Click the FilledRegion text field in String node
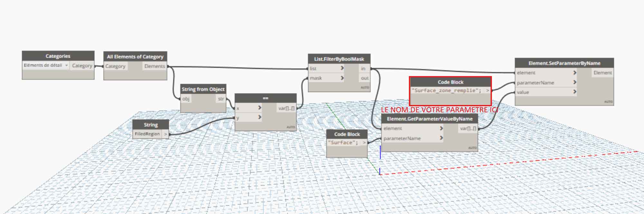 tap(147, 134)
